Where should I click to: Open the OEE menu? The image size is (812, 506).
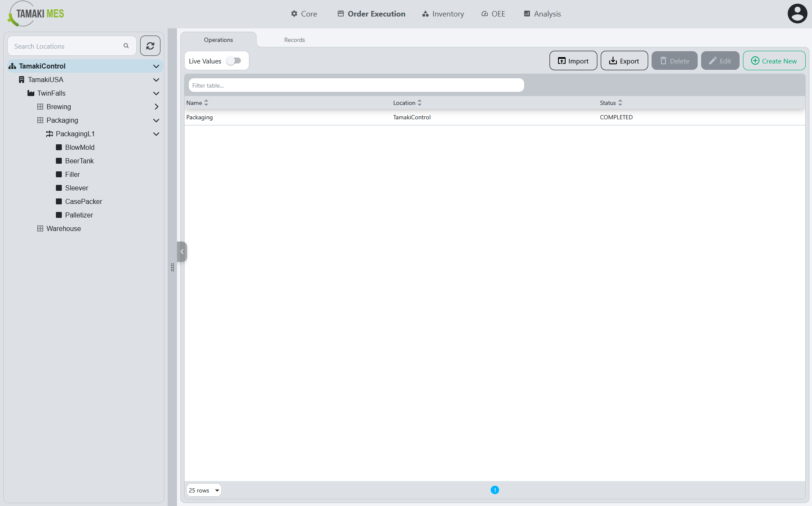(493, 14)
